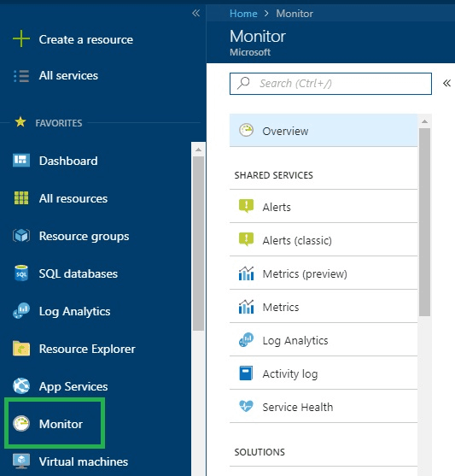Open the All services list icon
Image resolution: width=455 pixels, height=476 pixels.
point(21,76)
